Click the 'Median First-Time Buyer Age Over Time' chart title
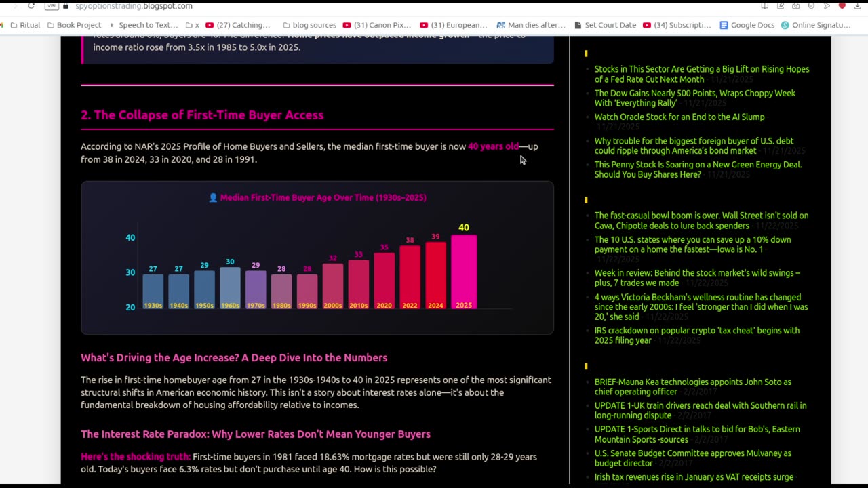Image resolution: width=868 pixels, height=488 pixels. [x=317, y=197]
